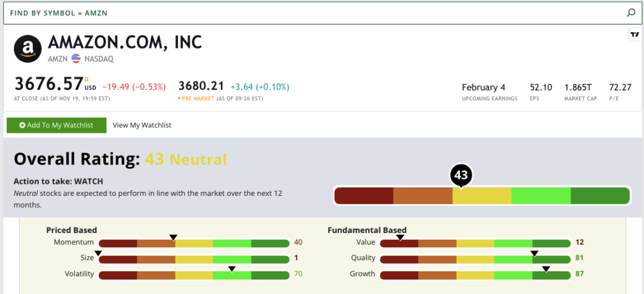Click the AT CLOSE timestamp label
The height and width of the screenshot is (294, 644).
click(62, 99)
